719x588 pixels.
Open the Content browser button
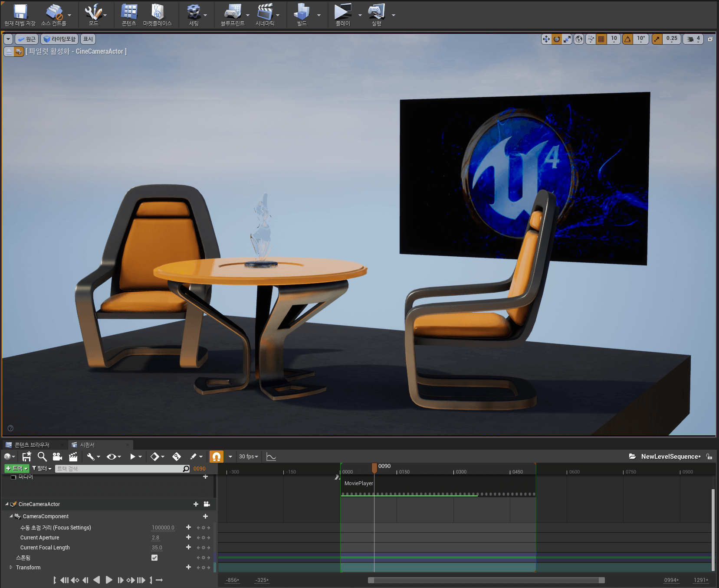(x=129, y=15)
